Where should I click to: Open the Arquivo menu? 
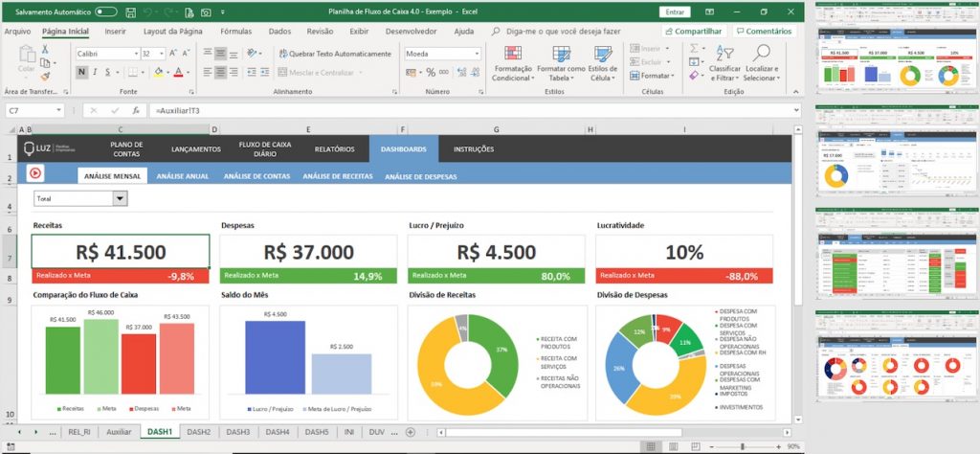pyautogui.click(x=17, y=32)
